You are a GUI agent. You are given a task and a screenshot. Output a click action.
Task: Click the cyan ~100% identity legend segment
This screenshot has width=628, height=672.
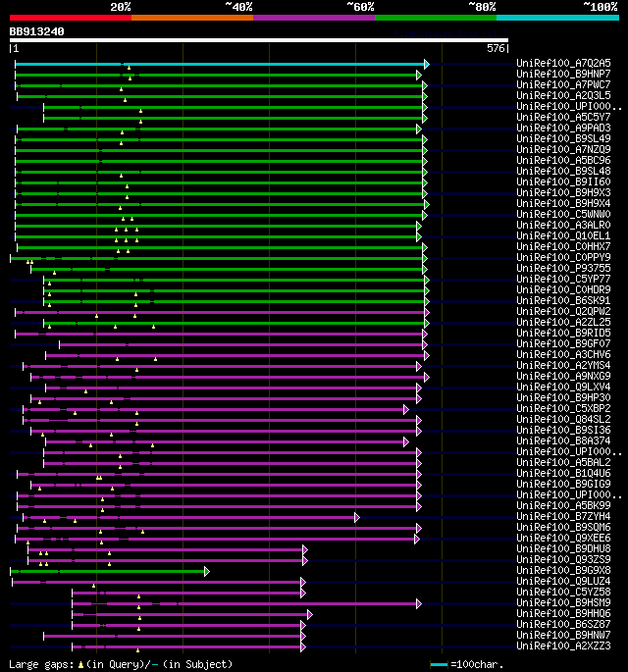(557, 18)
